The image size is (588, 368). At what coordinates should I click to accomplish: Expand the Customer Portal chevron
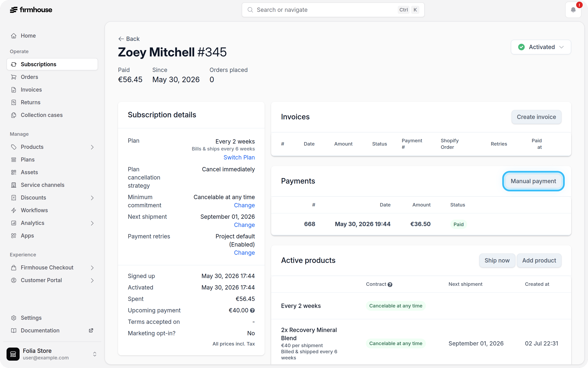(x=92, y=280)
